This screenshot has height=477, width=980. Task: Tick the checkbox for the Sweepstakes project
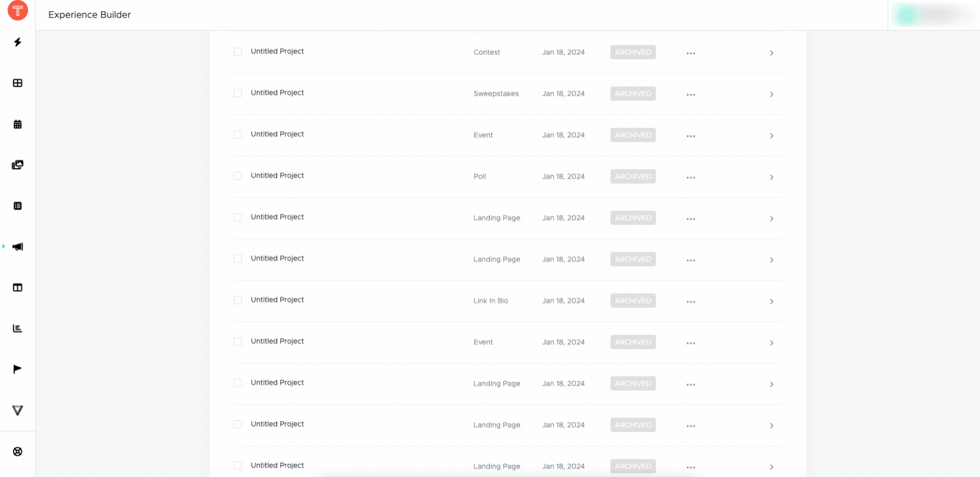(x=238, y=93)
